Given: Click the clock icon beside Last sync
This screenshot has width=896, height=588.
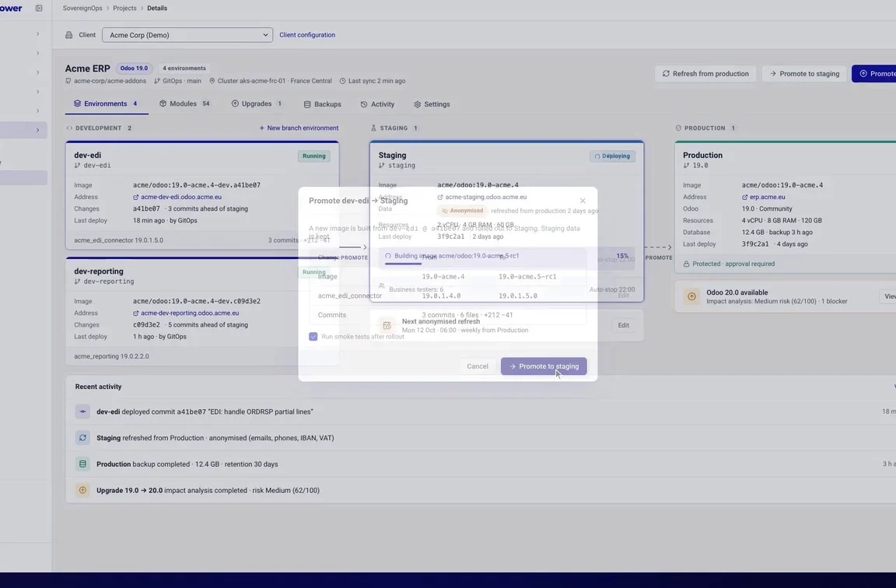Looking at the screenshot, I should [343, 81].
